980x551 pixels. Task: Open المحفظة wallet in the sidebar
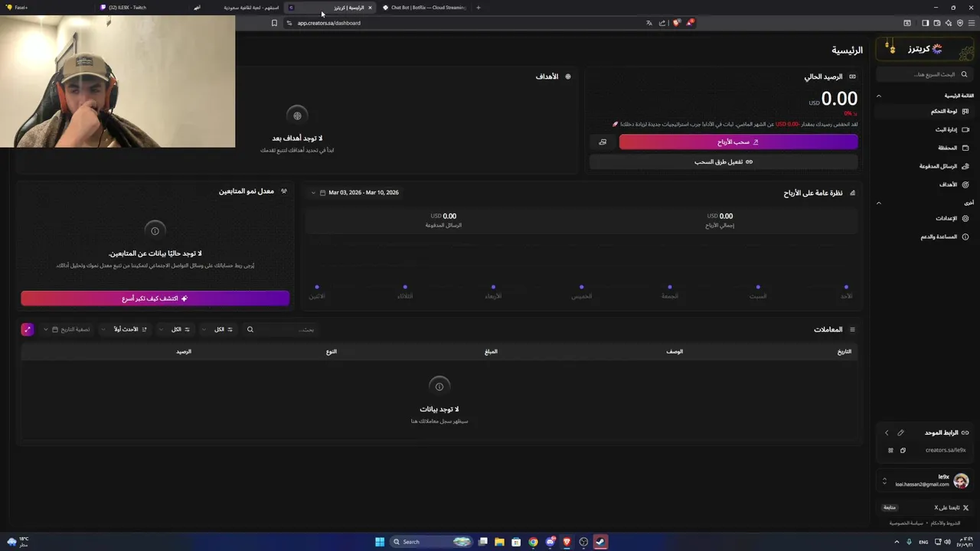coord(923,148)
